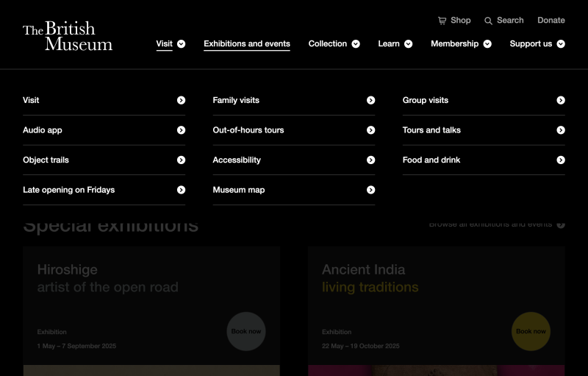Viewport: 588px width, 376px height.
Task: Collapse the Visit dropdown chevron
Action: point(181,44)
